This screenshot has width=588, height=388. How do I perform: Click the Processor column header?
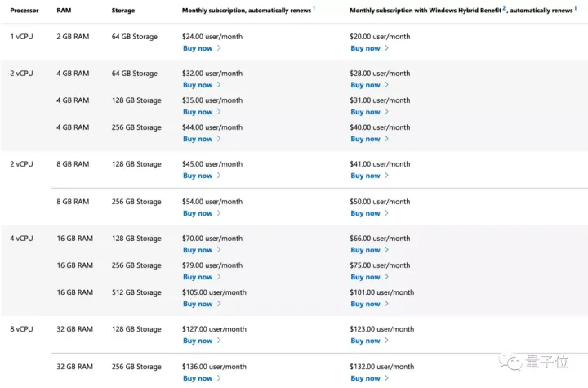[x=24, y=11]
